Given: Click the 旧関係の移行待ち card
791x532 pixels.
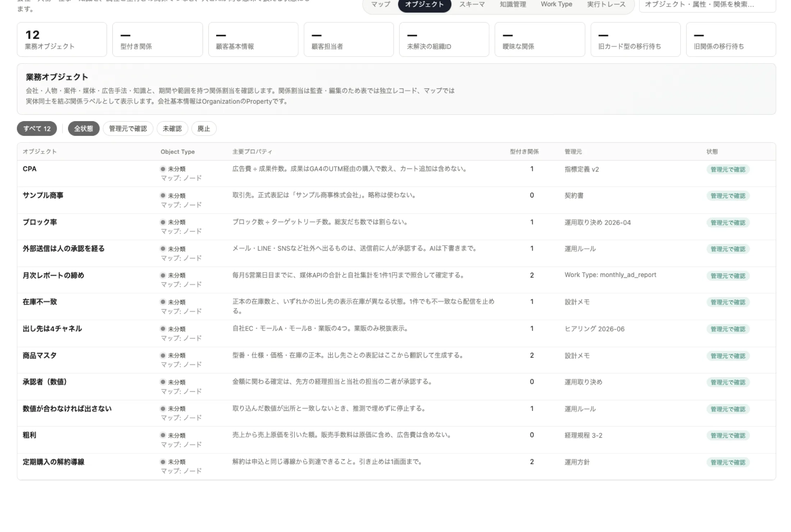Looking at the screenshot, I should (x=731, y=40).
